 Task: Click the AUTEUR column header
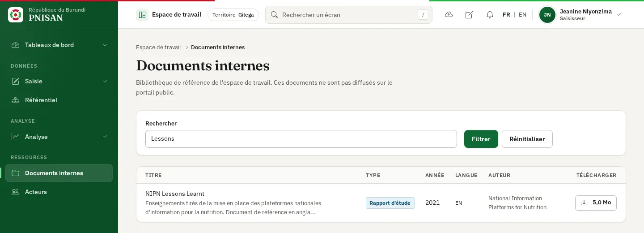499,175
